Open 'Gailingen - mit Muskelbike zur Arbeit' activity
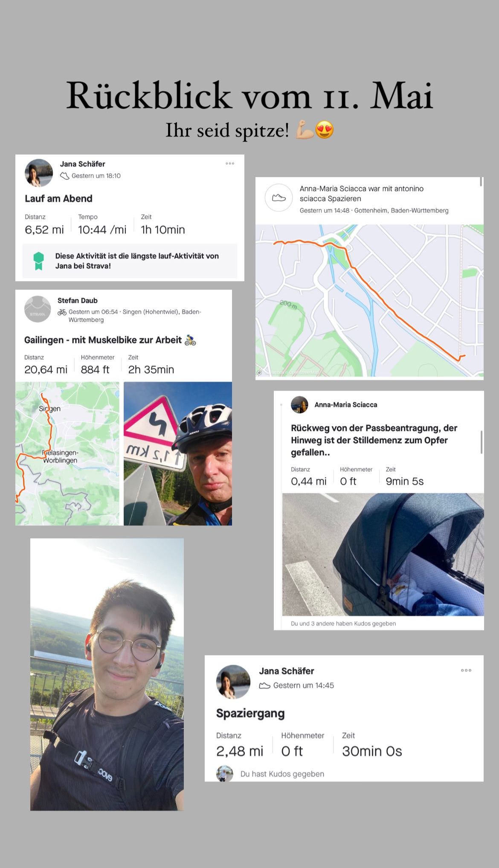Image resolution: width=499 pixels, height=868 pixels. (x=110, y=340)
